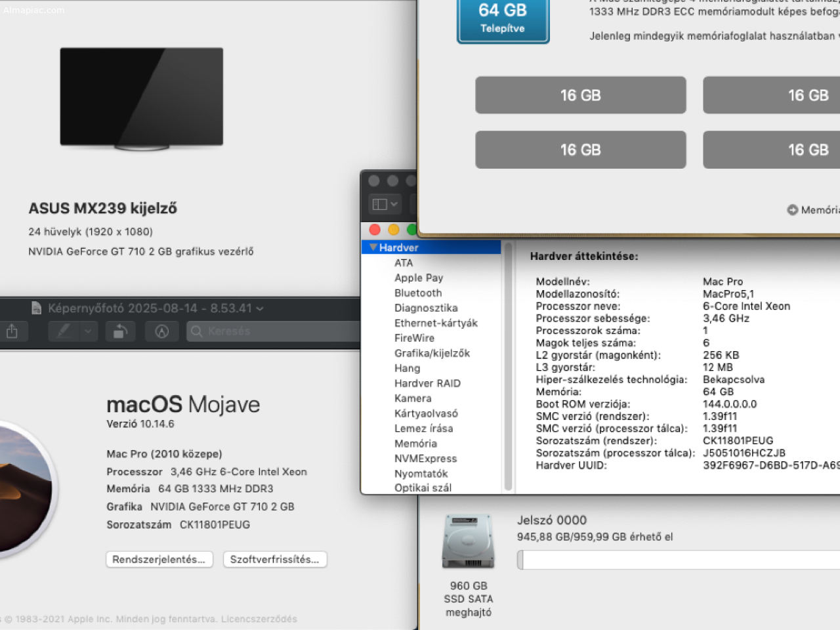Click the 945,88 GB/959,99 GB érhető el text

595,537
